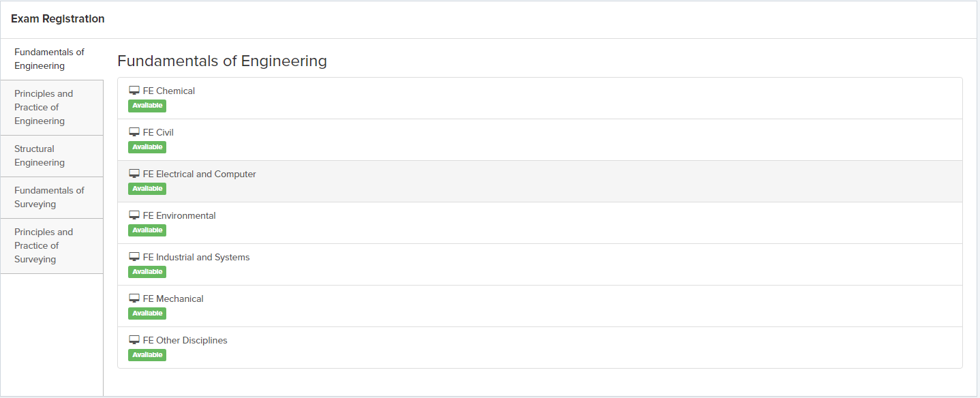Open the Fundamentals of Surveying tab
The image size is (980, 398).
49,197
